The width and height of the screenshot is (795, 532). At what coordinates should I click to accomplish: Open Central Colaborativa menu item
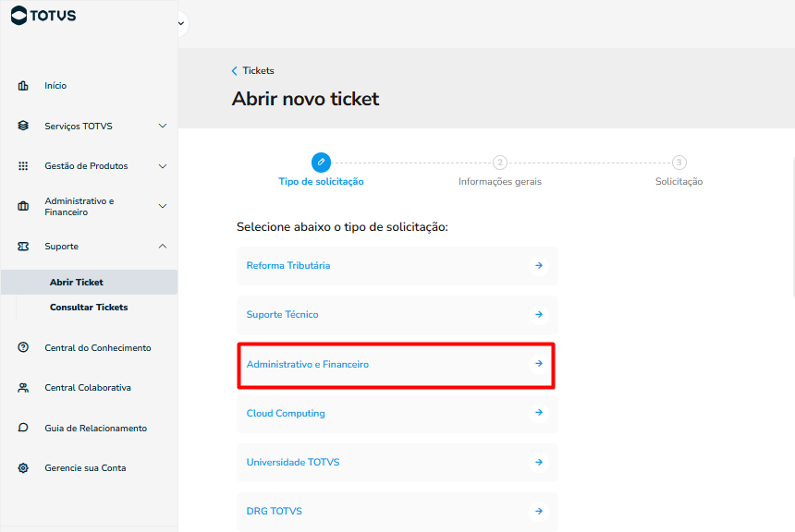pos(90,388)
